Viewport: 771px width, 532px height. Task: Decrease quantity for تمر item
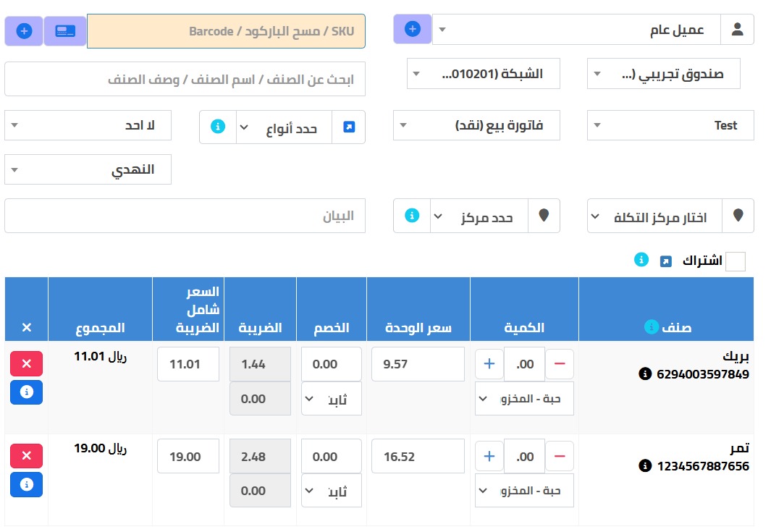pyautogui.click(x=559, y=456)
